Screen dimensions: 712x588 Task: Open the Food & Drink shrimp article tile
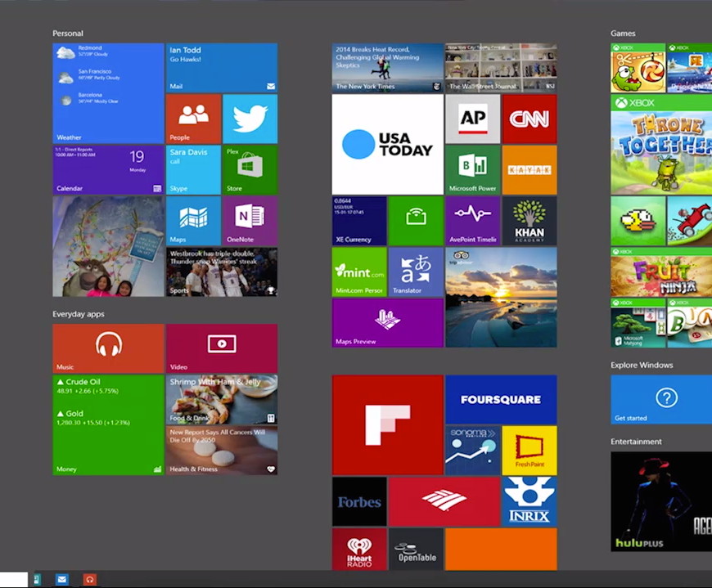(x=222, y=399)
